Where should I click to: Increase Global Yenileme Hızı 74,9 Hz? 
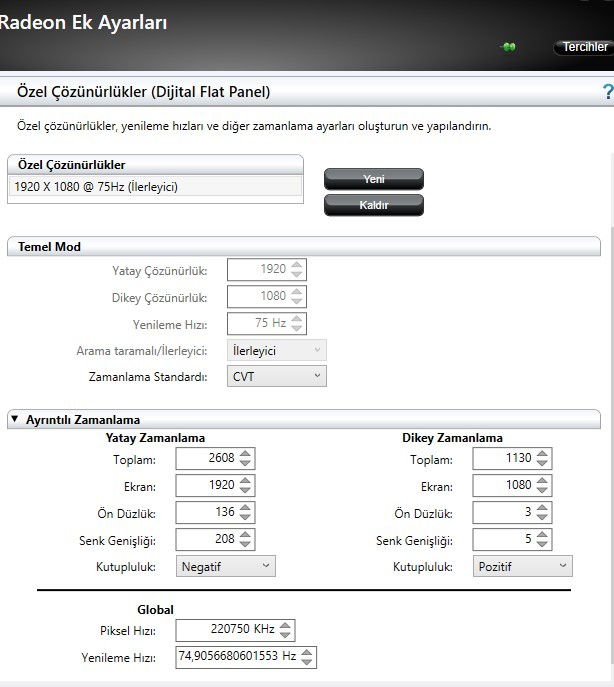point(307,653)
